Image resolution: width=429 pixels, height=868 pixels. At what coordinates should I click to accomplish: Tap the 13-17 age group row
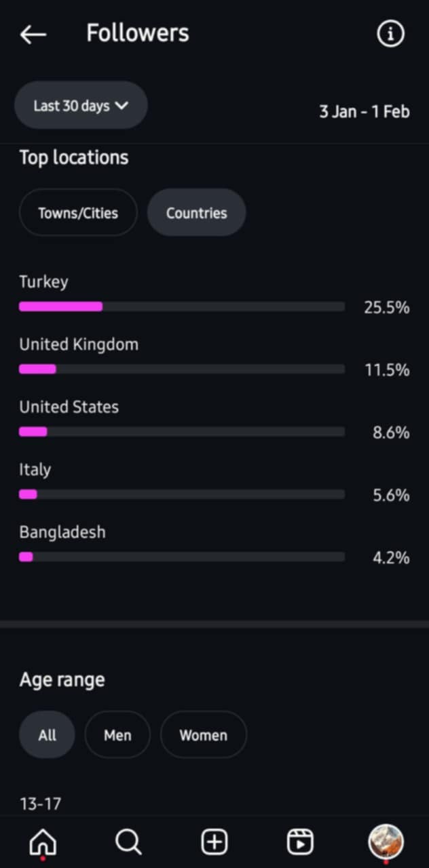click(x=41, y=804)
